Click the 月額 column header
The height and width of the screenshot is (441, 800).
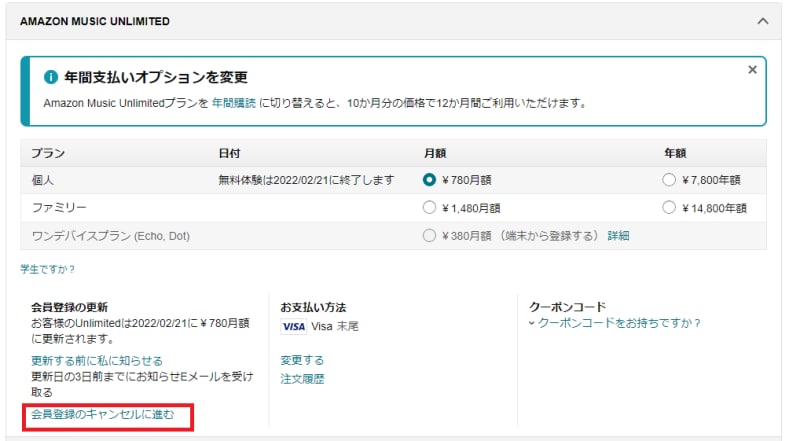(x=435, y=153)
